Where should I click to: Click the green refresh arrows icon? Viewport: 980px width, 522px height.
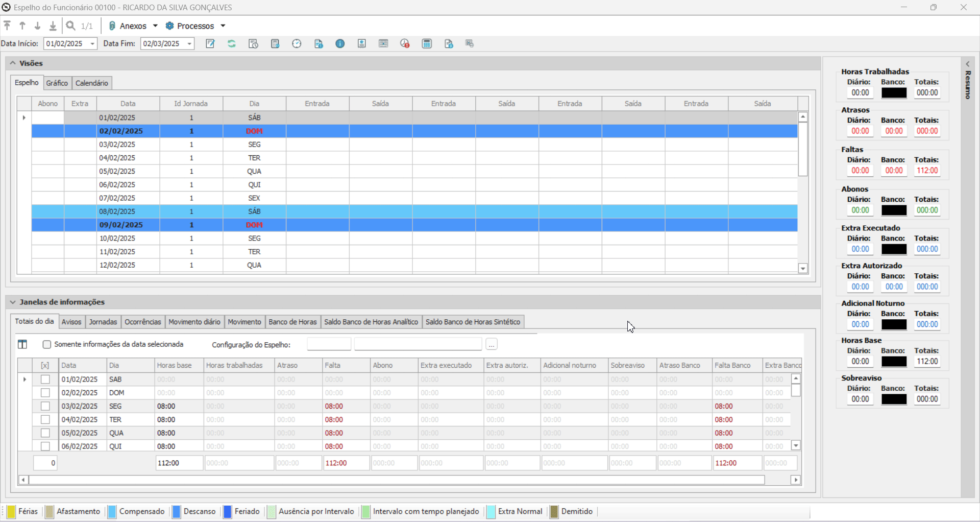pyautogui.click(x=232, y=44)
